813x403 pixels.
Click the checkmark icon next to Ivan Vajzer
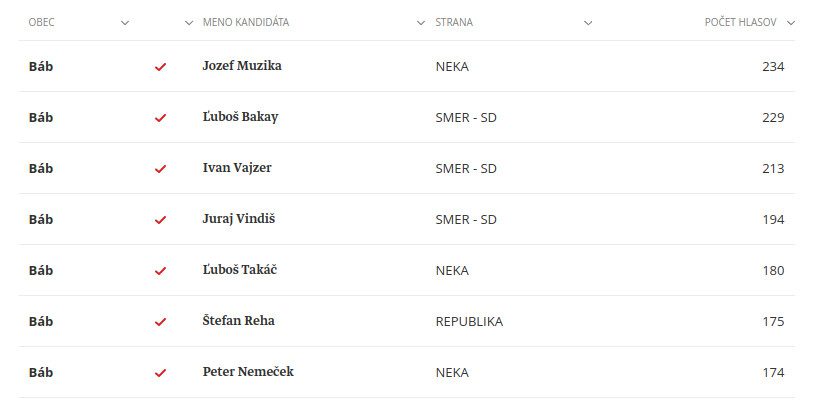coord(160,169)
